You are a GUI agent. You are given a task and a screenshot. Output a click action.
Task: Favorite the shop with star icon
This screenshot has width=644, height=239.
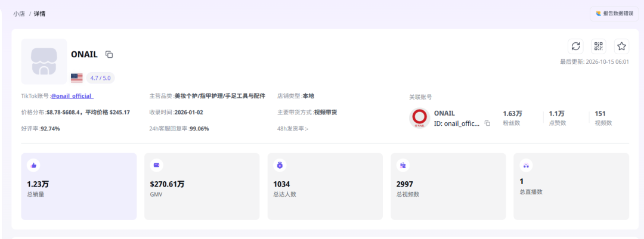tap(621, 46)
